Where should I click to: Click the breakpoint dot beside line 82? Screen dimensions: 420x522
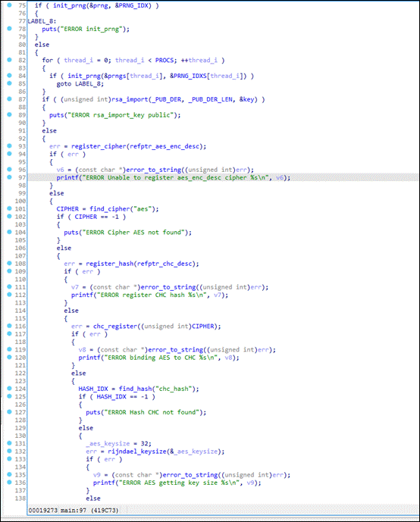coord(9,60)
